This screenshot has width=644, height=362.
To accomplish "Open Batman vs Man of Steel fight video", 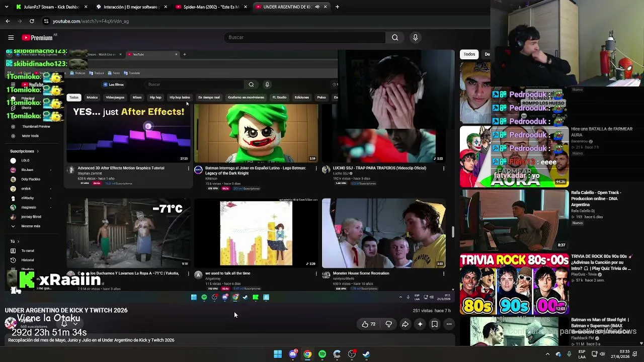I will 600,326.
